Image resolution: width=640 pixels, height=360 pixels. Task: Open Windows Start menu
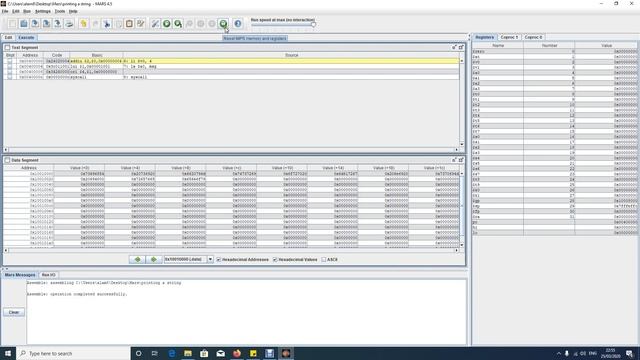pos(8,353)
